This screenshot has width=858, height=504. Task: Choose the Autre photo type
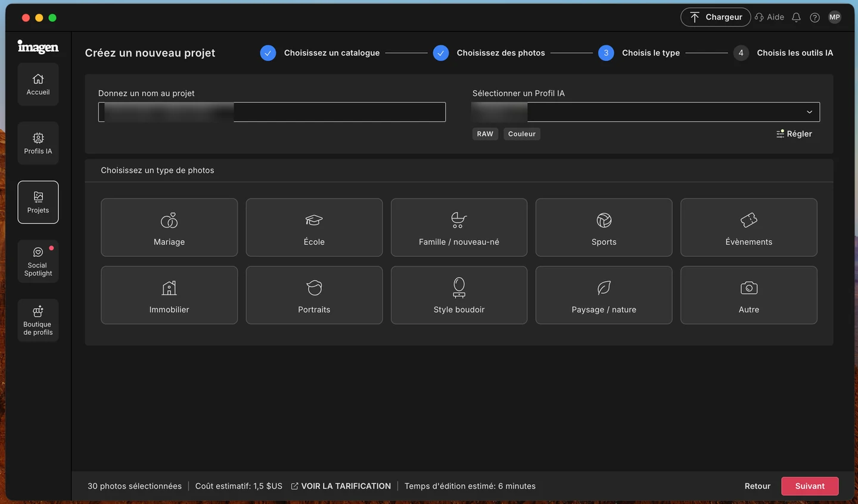tap(748, 295)
